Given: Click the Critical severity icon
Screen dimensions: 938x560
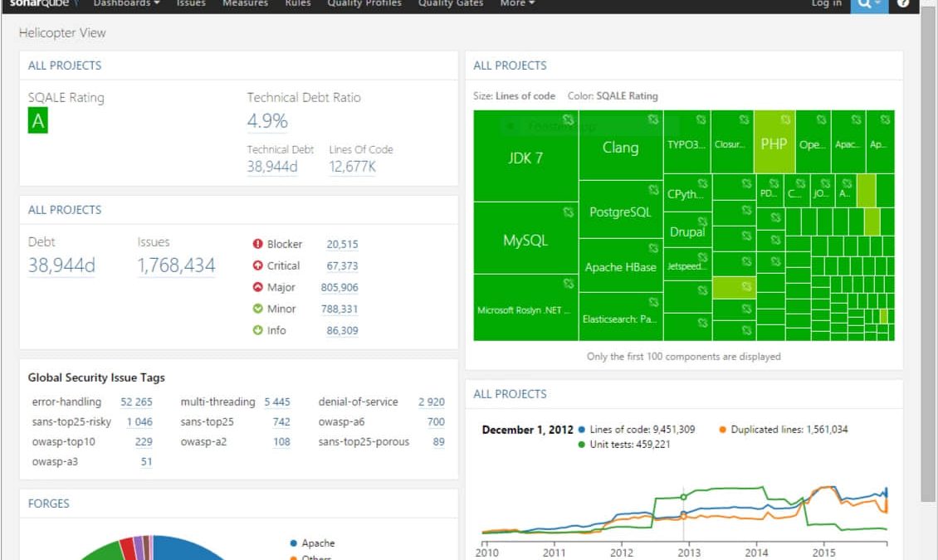Looking at the screenshot, I should pyautogui.click(x=258, y=265).
